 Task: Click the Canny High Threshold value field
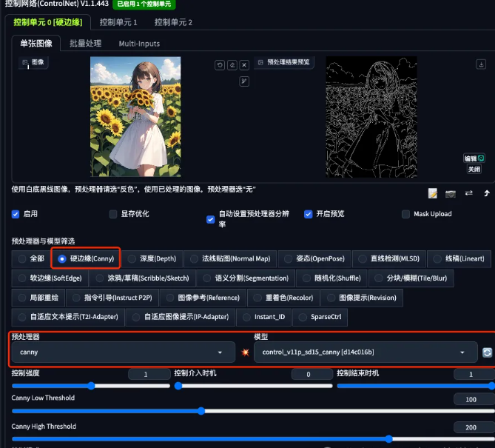pos(474,427)
